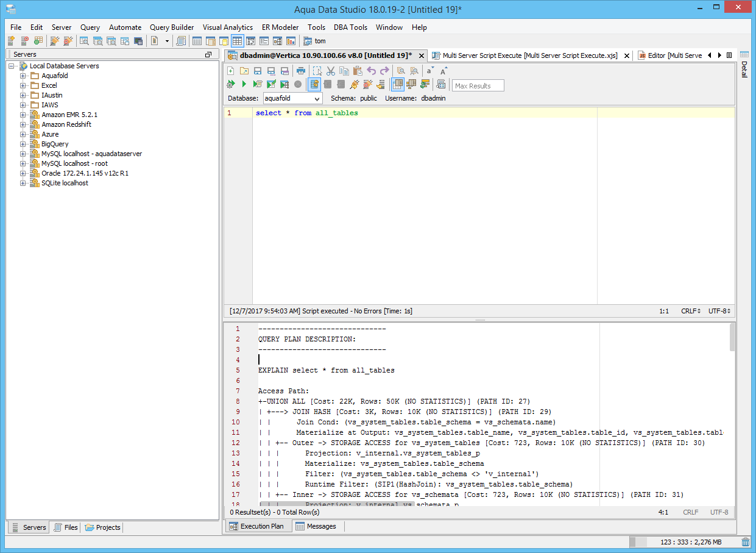756x553 pixels.
Task: Toggle the auto-commit database button
Action: (314, 84)
